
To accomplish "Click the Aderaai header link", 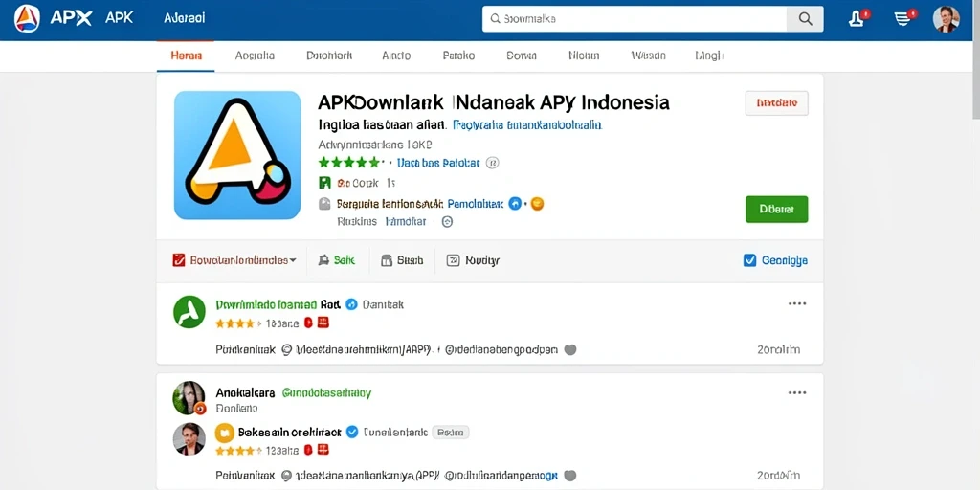I will [185, 18].
